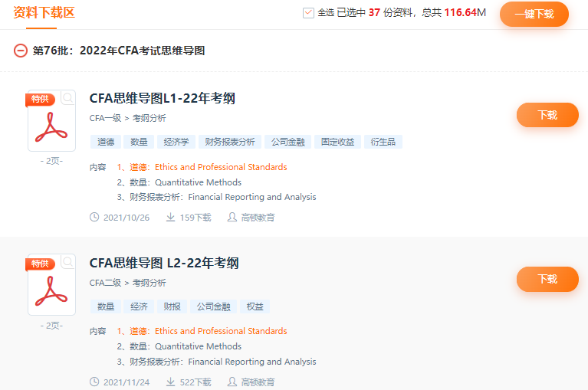Click download count icon beside 522下载
Viewport: 588px width, 390px height.
(x=171, y=382)
